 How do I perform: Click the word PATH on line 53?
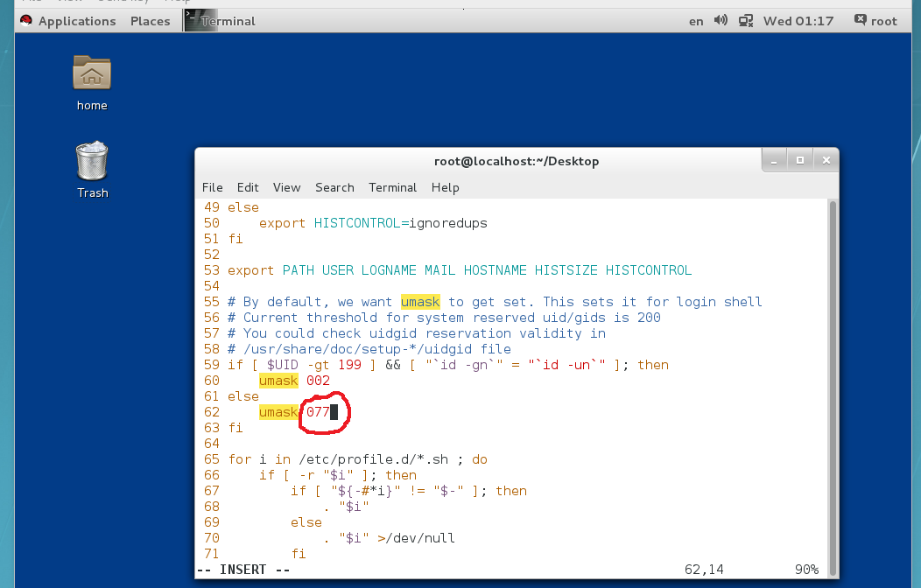click(299, 270)
